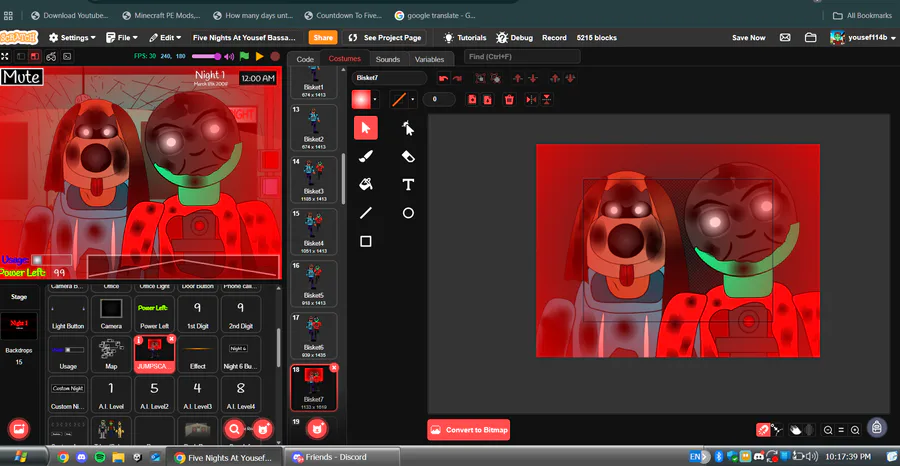The width and height of the screenshot is (900, 466).
Task: Switch to large stage layout
Action: pos(35,56)
